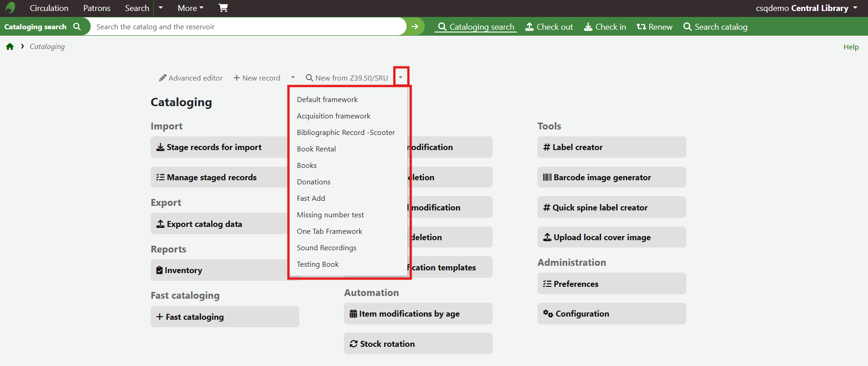The height and width of the screenshot is (366, 868).
Task: Submit search with green arrow button
Action: click(x=415, y=27)
